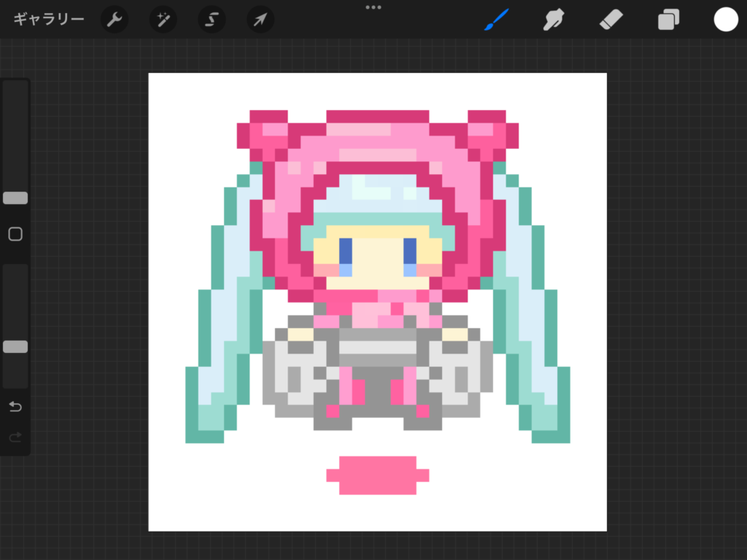Open the white active color picker
Screen dimensions: 747x560
[726, 20]
